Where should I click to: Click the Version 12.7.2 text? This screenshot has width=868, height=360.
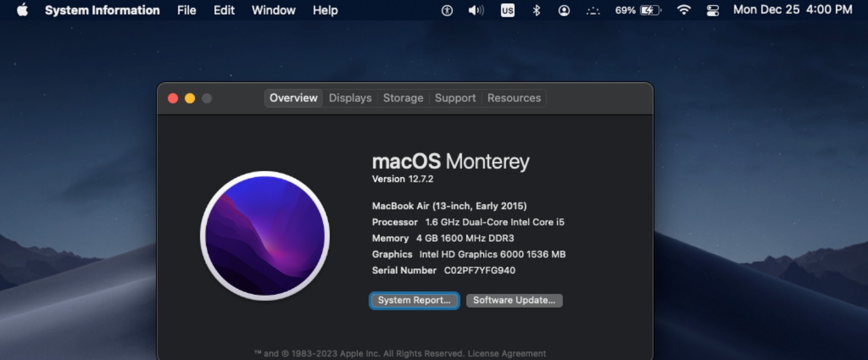tap(403, 179)
